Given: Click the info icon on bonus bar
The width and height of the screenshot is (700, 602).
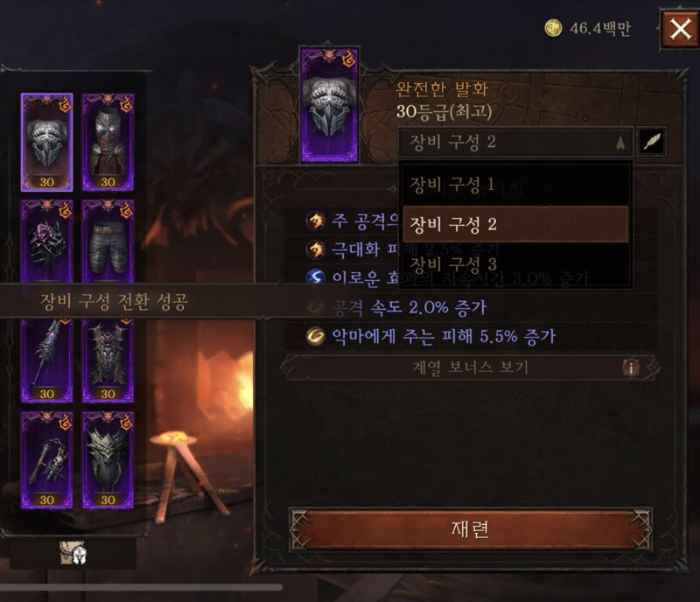Looking at the screenshot, I should (631, 368).
